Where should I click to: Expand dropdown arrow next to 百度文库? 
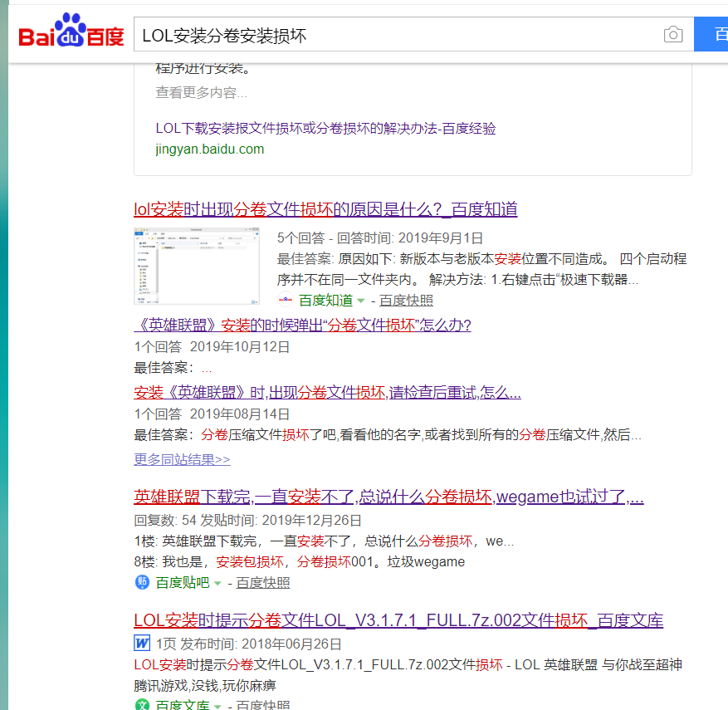click(x=217, y=707)
